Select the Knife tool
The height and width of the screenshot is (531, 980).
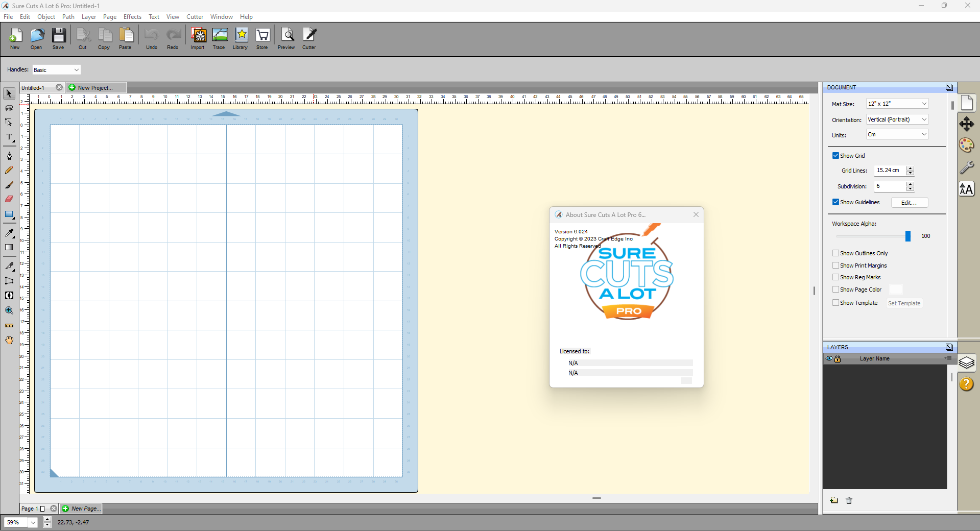tap(9, 265)
